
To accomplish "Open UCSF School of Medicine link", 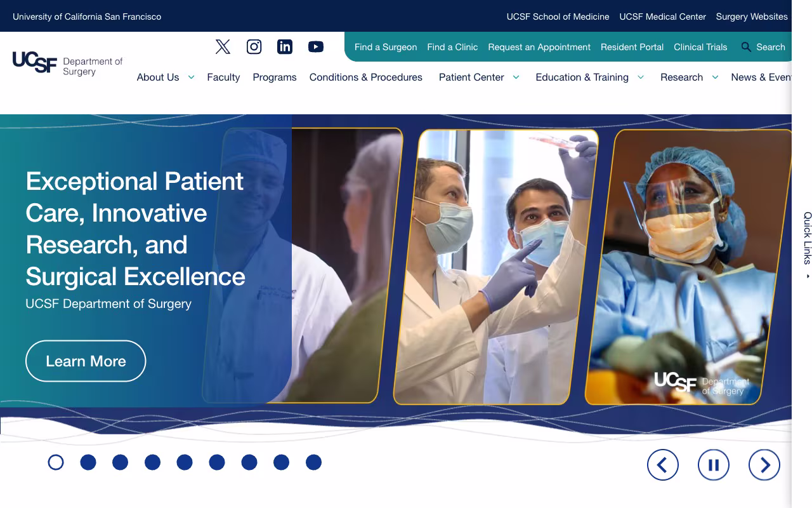I will click(x=558, y=17).
